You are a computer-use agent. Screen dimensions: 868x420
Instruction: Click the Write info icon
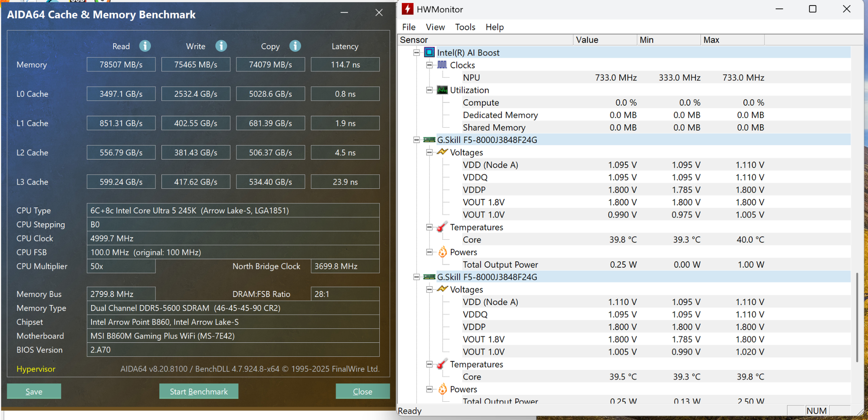tap(221, 46)
